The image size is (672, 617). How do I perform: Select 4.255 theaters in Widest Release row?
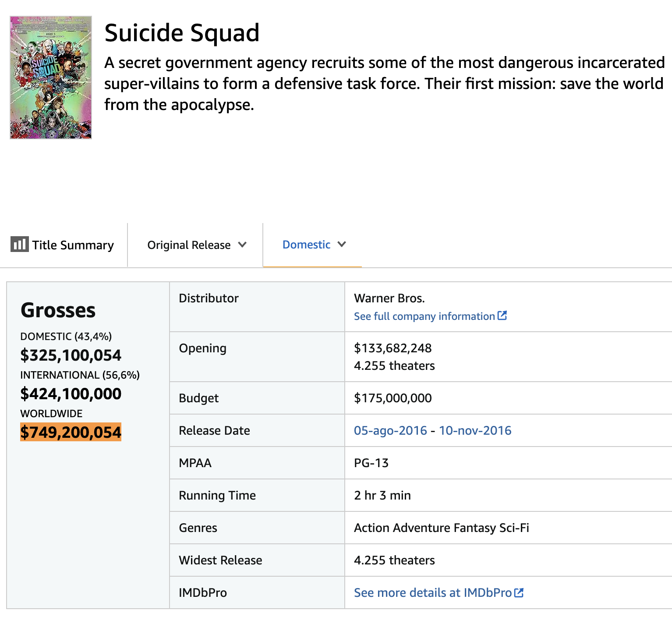click(394, 560)
